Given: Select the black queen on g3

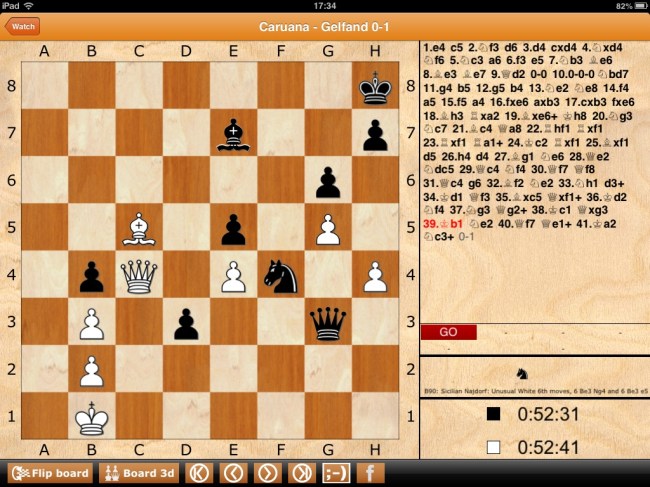Looking at the screenshot, I should (x=327, y=320).
